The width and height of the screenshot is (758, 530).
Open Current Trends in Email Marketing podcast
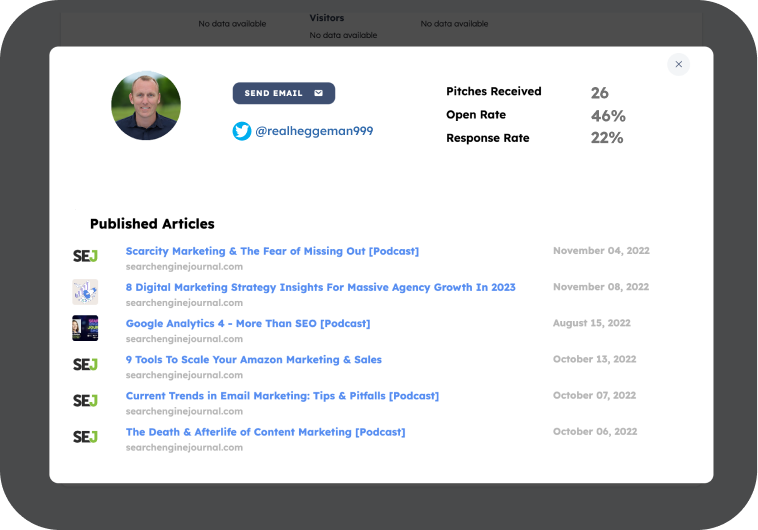[x=282, y=396]
